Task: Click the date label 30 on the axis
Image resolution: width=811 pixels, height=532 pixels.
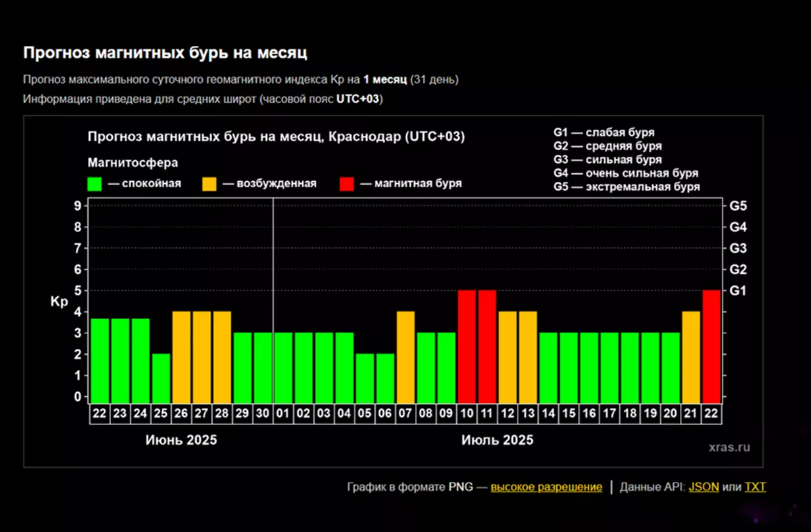Action: pos(263,414)
